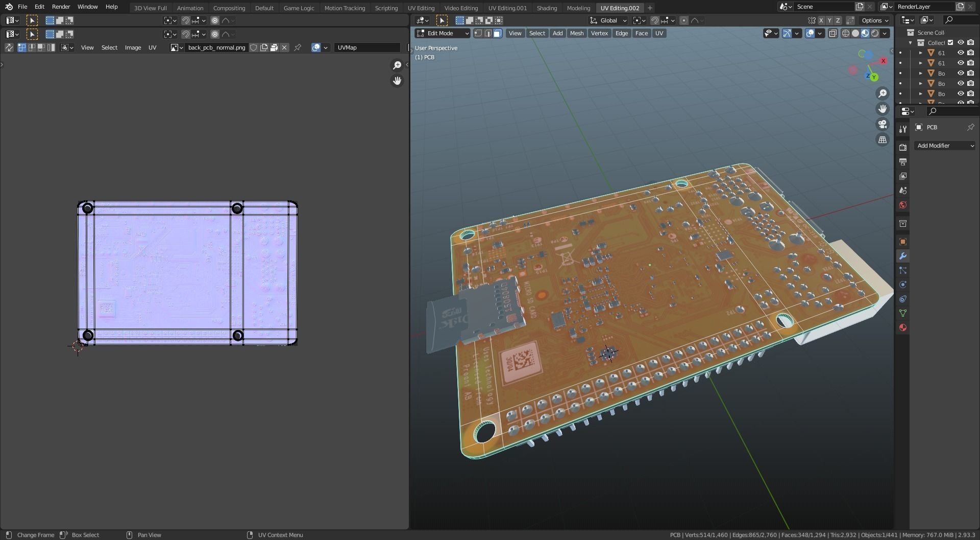Click the Face menu in 3D viewport header
980x540 pixels.
642,33
